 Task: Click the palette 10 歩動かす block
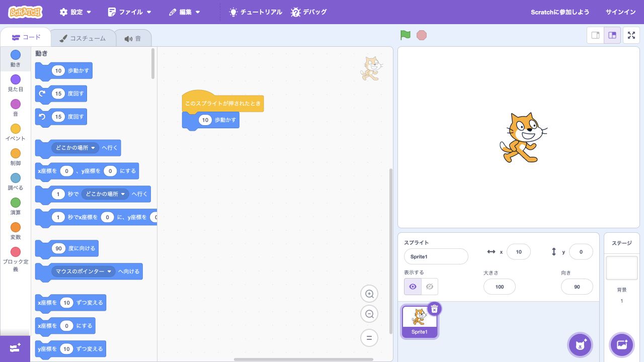tap(64, 71)
